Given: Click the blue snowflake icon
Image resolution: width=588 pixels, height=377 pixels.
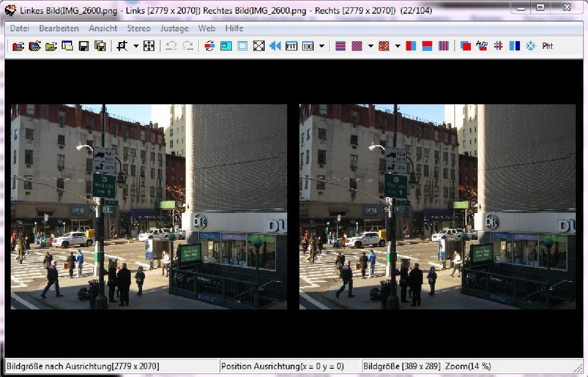Looking at the screenshot, I should [531, 46].
